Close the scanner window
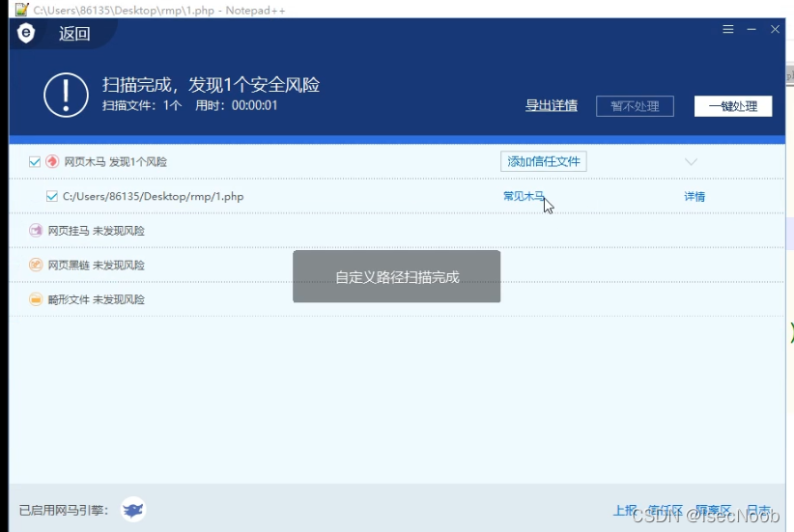Image resolution: width=794 pixels, height=532 pixels. click(x=775, y=29)
